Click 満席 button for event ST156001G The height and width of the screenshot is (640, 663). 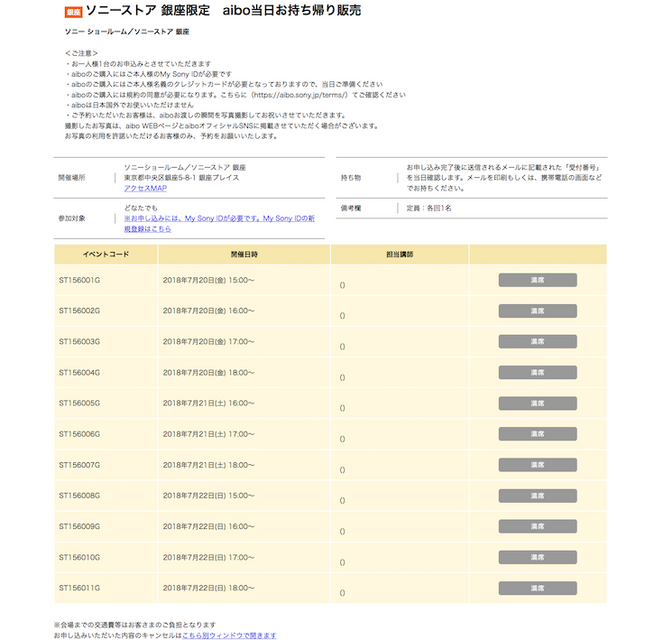coord(537,280)
